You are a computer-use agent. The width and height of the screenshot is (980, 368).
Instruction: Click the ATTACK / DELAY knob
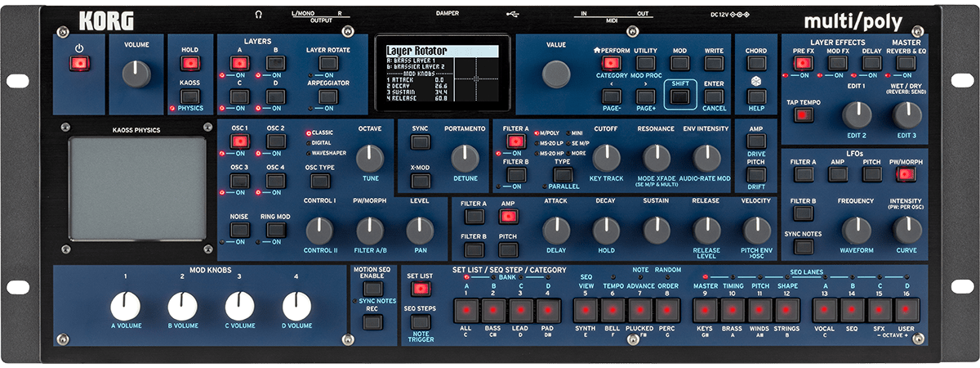coord(555,229)
